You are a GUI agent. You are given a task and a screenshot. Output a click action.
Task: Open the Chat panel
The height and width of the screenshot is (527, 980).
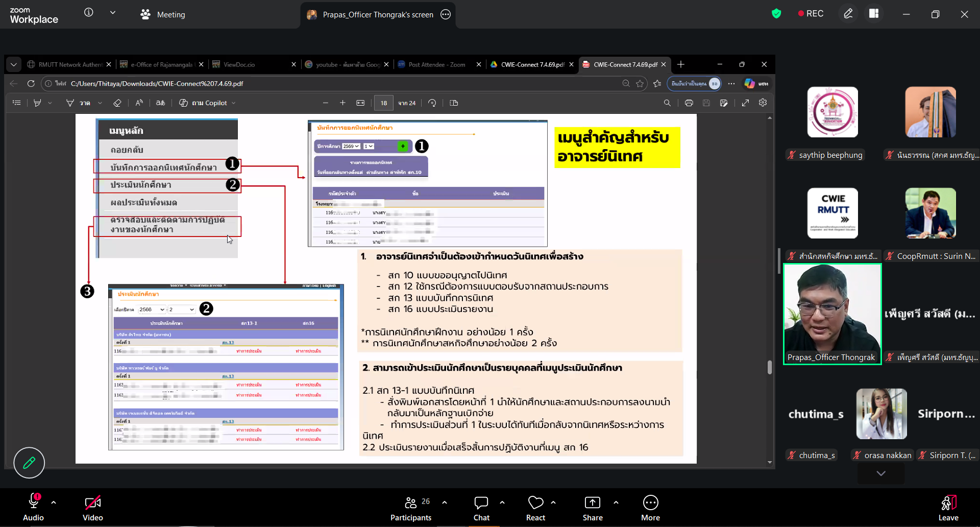481,509
